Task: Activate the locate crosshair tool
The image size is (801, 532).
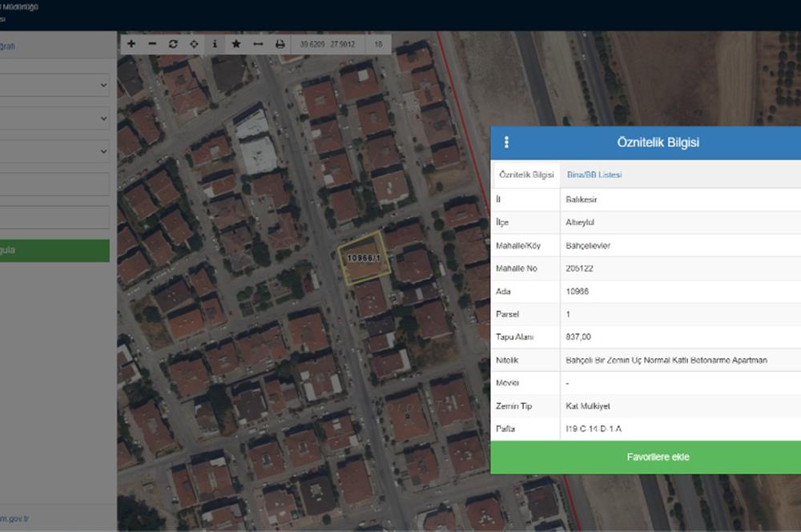Action: (194, 45)
